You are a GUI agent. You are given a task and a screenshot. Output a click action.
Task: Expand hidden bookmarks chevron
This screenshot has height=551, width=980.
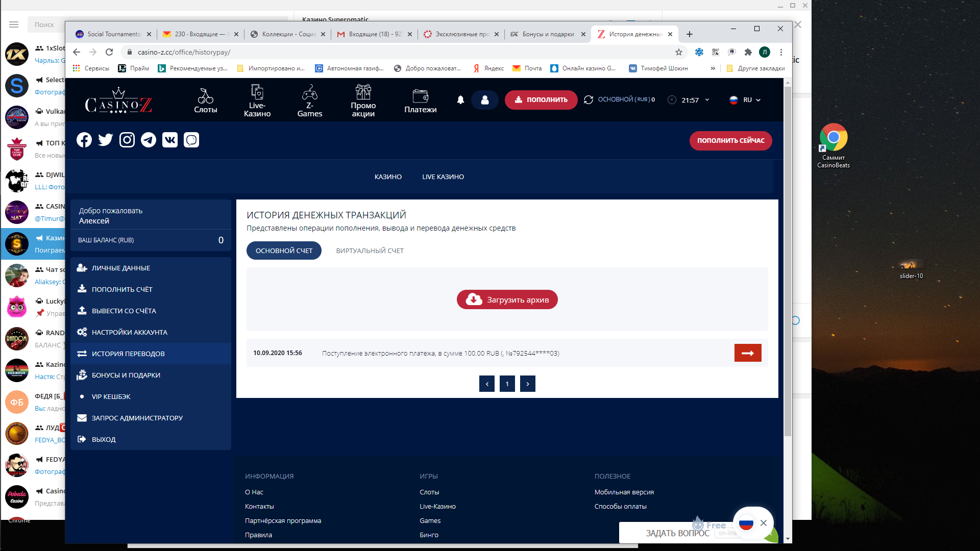[x=713, y=68]
